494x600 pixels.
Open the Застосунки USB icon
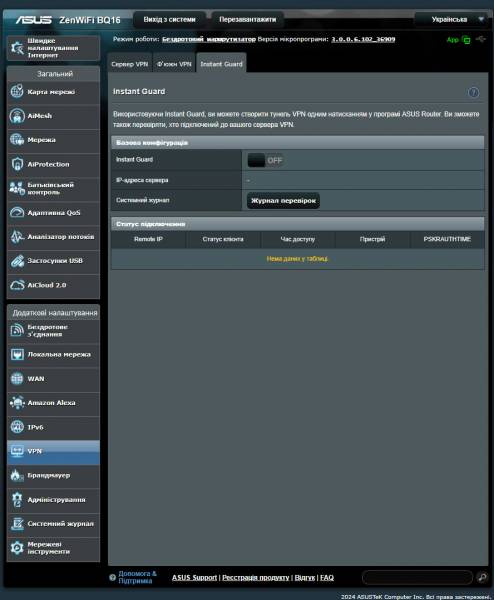click(x=17, y=261)
